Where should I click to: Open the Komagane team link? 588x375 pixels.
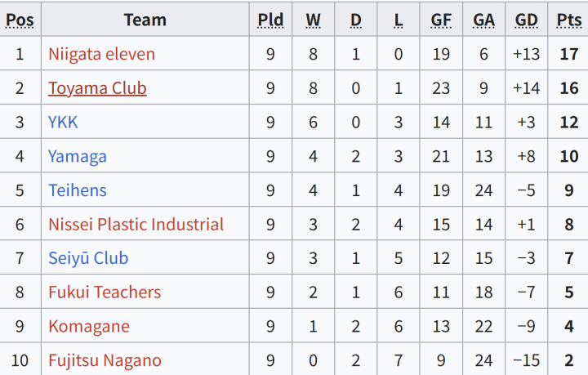[x=89, y=327]
